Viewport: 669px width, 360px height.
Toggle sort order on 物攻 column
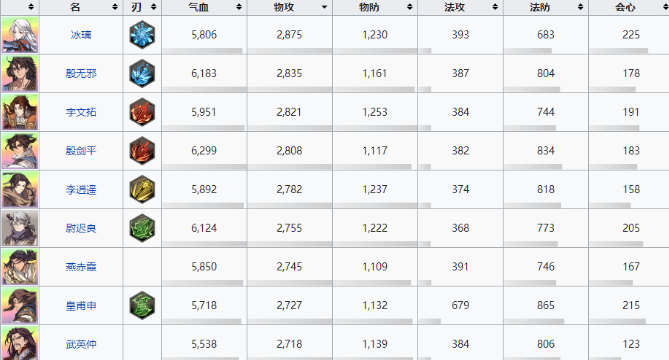point(290,7)
